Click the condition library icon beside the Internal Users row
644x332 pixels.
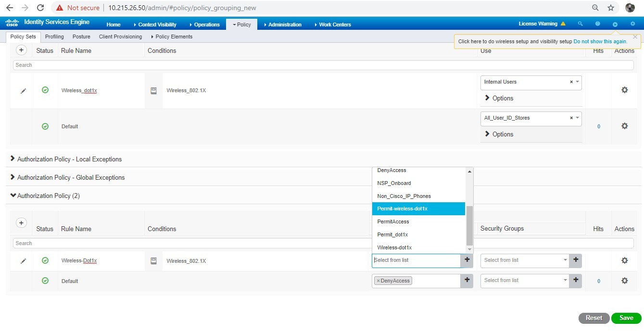[153, 90]
